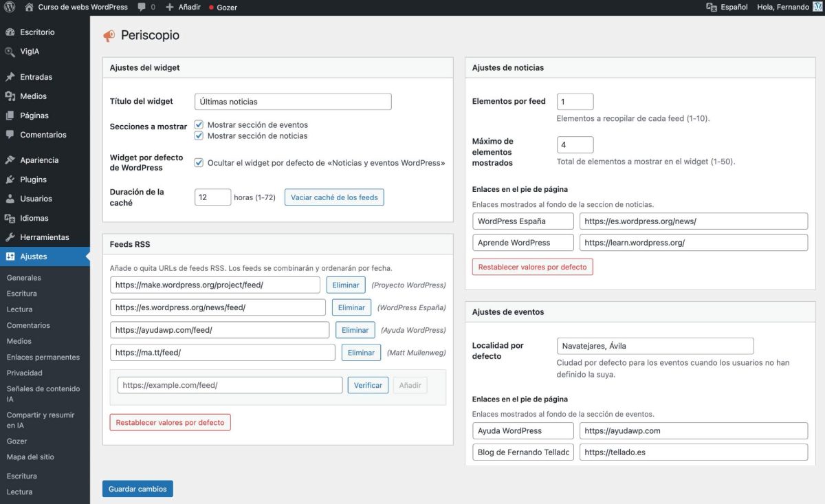Click Verificar button for new feed
Viewport: 825px width, 504px height.
coord(368,385)
